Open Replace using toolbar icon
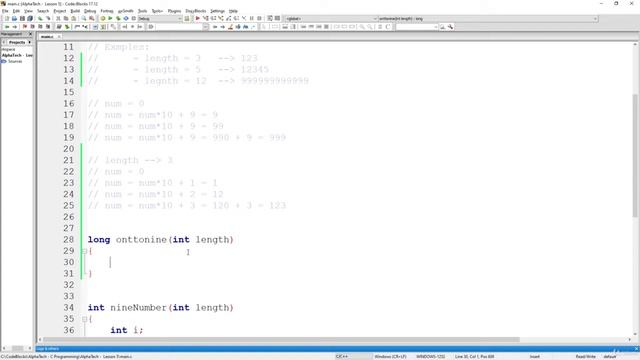Viewport: 640px width, 360px height. tap(91, 18)
